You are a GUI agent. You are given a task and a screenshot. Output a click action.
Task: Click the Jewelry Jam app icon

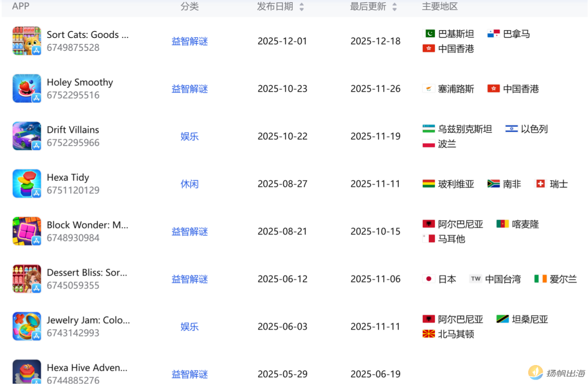point(26,326)
